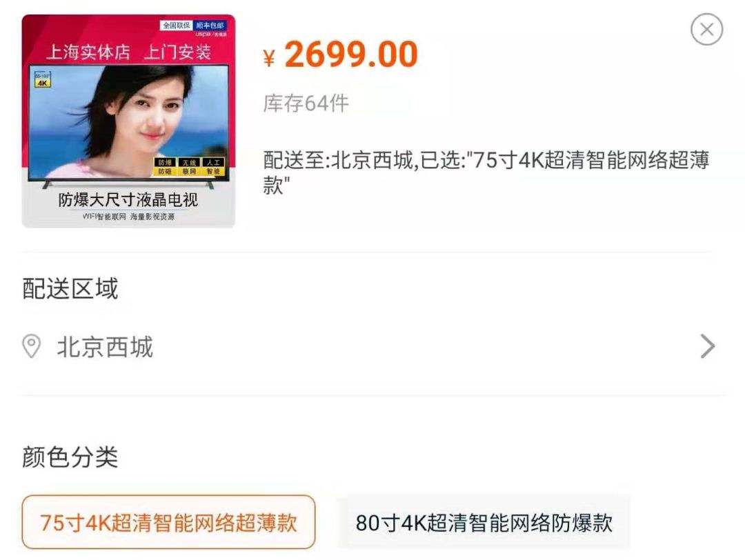
Task: Click the 人工智能 feature badge
Action: tap(213, 167)
